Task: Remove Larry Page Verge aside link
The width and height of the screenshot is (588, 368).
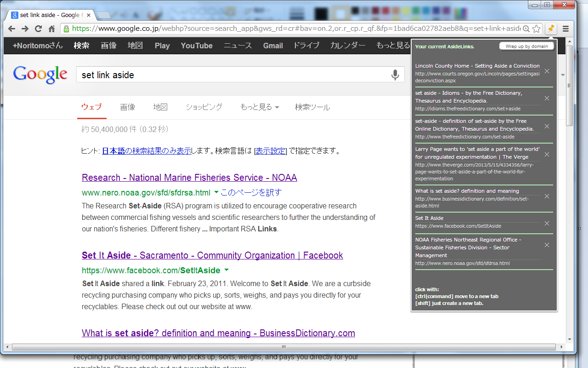Action: (x=547, y=154)
